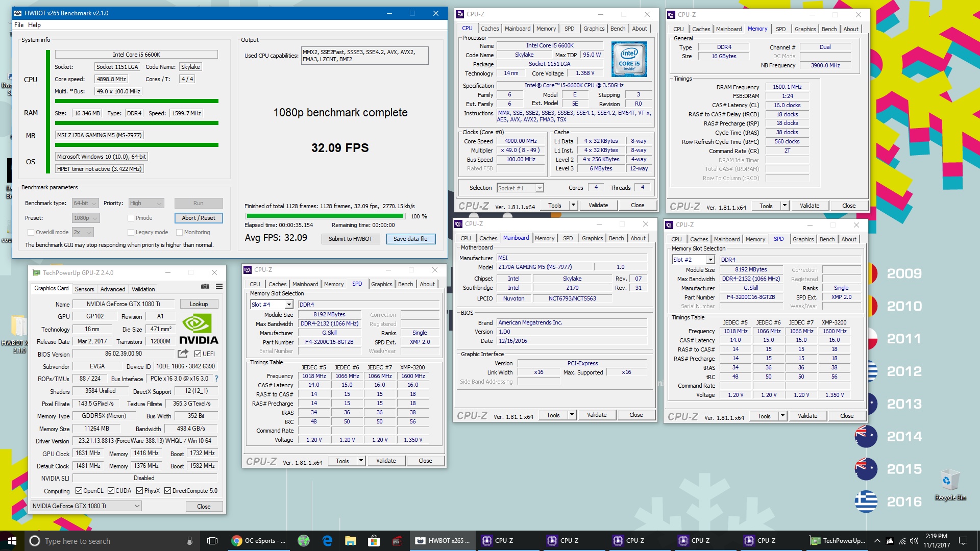980x551 pixels.
Task: Open the Socket #1 selection dropdown
Action: [520, 188]
